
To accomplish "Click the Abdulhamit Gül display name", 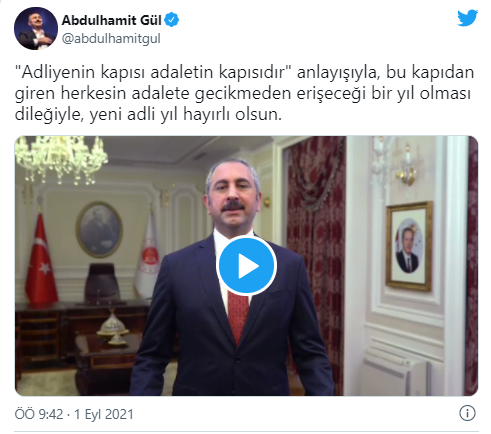I will point(112,20).
